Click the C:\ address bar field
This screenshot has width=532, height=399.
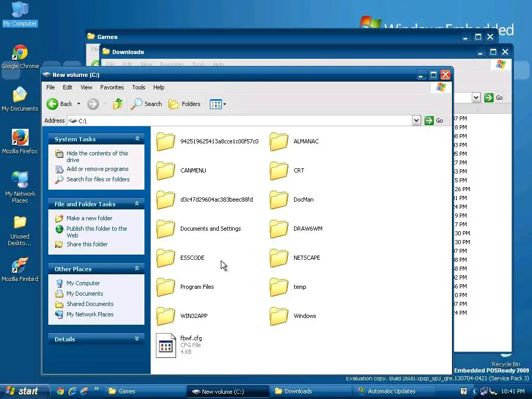pyautogui.click(x=240, y=121)
